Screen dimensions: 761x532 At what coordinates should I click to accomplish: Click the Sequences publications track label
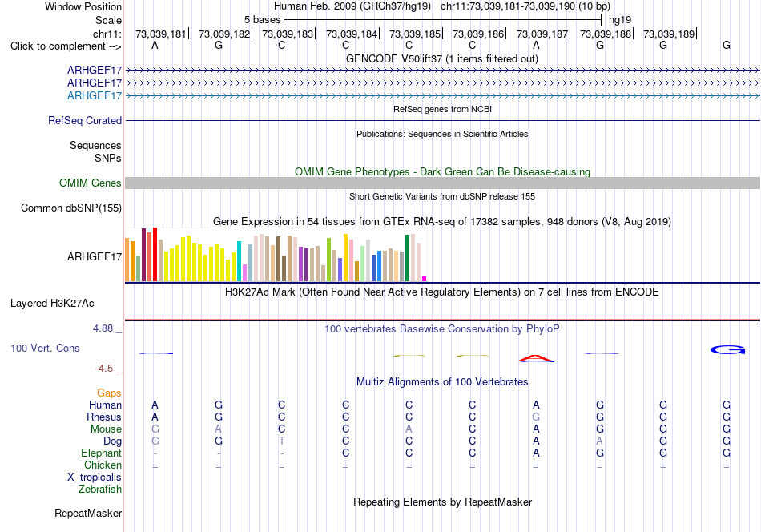click(95, 145)
